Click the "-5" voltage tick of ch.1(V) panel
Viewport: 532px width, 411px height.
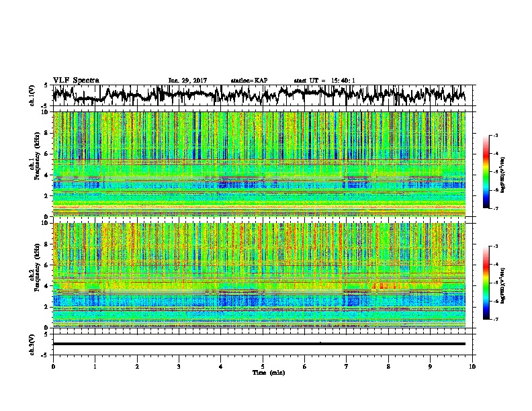click(x=45, y=105)
